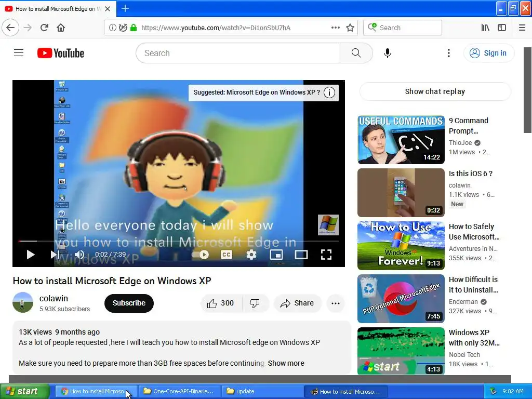The image size is (532, 399).
Task: Click the channel watermark in video
Action: (328, 225)
